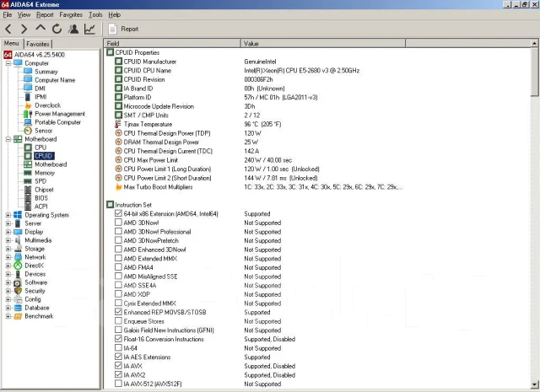Expand the Operating System node
This screenshot has width=540, height=392.
[x=8, y=215]
